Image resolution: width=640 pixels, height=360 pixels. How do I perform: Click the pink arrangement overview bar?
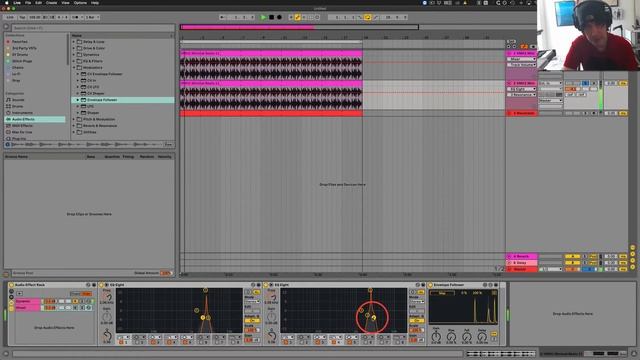[247, 27]
